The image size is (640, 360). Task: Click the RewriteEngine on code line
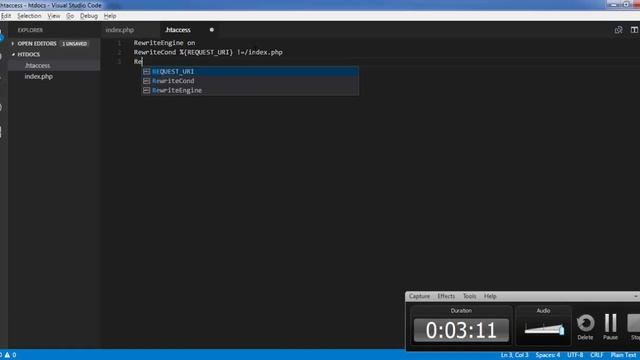click(x=164, y=43)
